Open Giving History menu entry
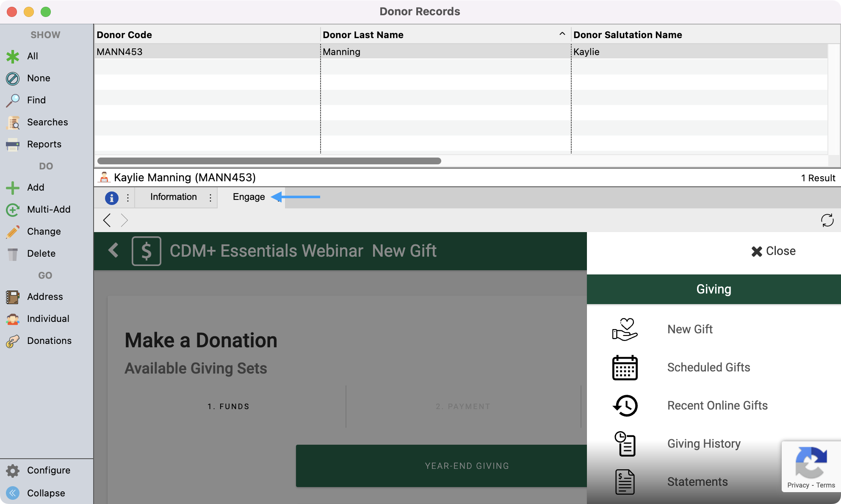The width and height of the screenshot is (841, 504). [x=704, y=443]
